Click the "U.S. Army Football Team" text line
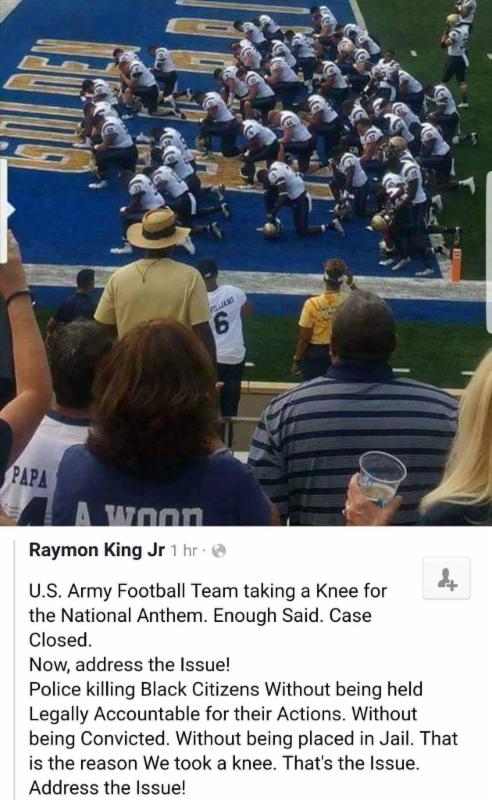492x800 pixels. pyautogui.click(x=208, y=591)
